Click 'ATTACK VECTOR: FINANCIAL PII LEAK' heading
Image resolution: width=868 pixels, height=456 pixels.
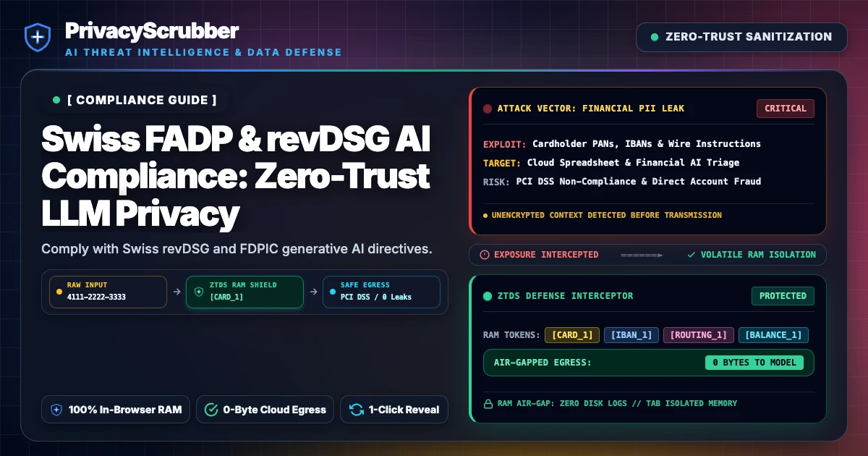click(x=591, y=109)
